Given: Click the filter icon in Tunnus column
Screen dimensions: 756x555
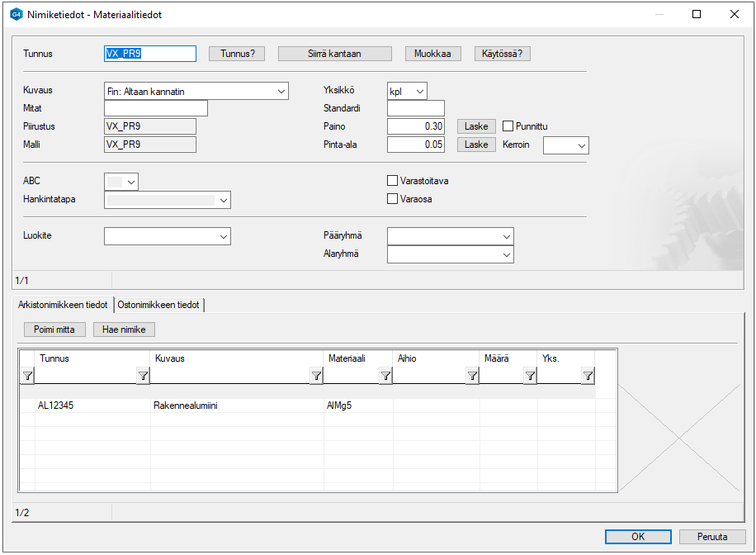Looking at the screenshot, I should 143,376.
